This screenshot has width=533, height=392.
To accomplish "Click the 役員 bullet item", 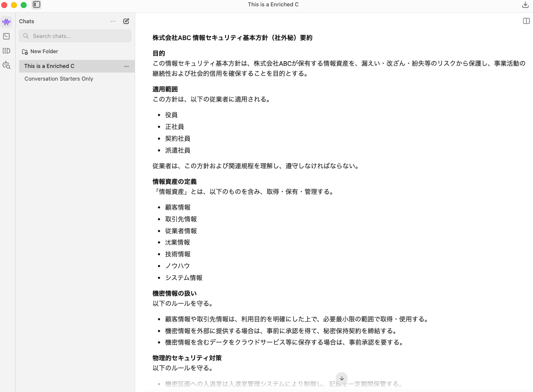I will 171,115.
